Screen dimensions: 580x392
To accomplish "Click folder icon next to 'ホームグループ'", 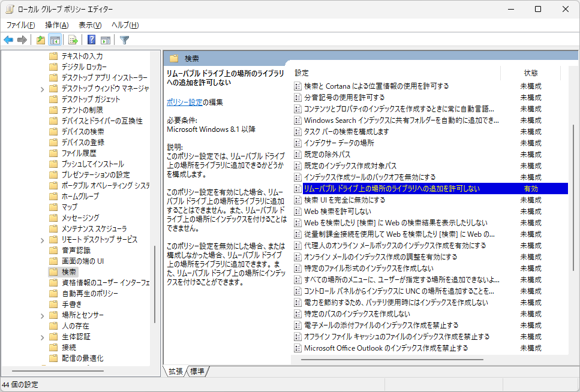I will [53, 197].
